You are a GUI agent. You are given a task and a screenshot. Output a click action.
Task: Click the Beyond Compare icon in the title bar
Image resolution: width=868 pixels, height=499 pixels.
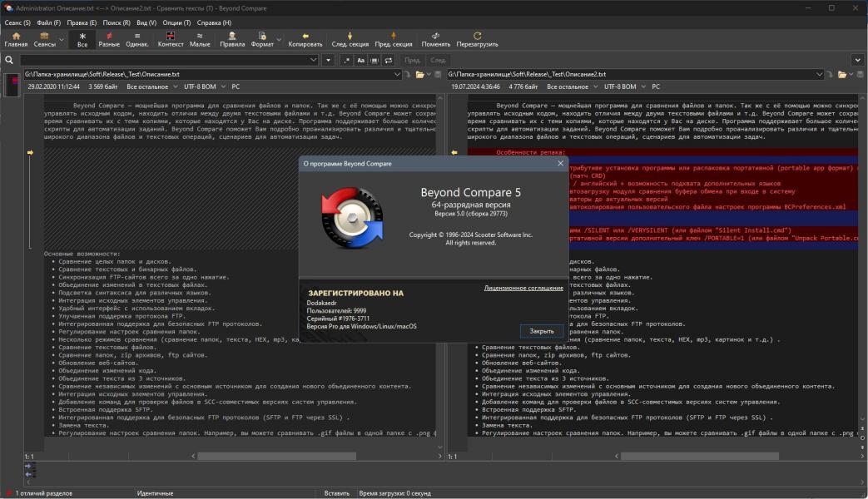click(7, 7)
